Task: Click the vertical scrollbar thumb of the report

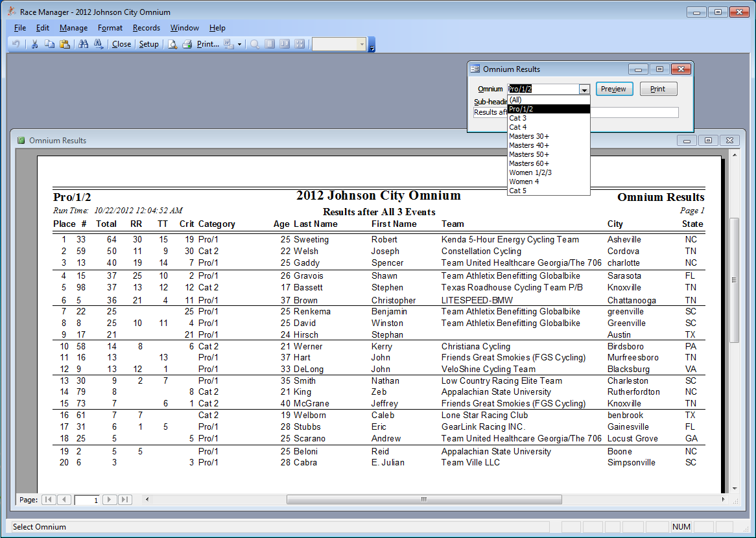Action: (735, 280)
